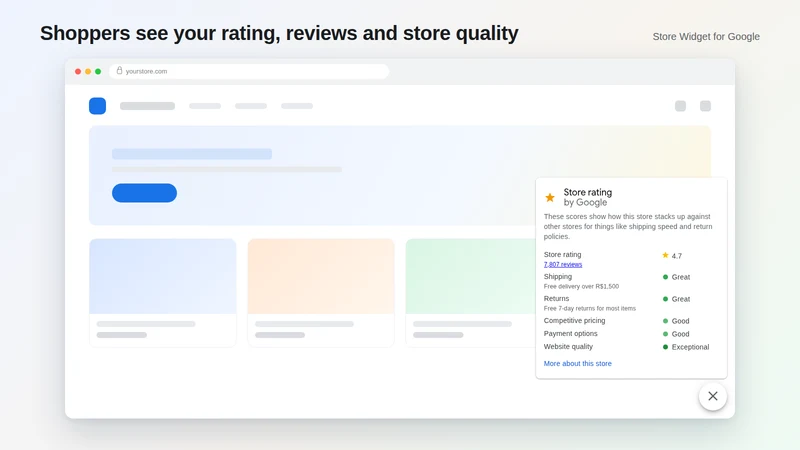The height and width of the screenshot is (450, 800).
Task: Click the 'Great' score next to Shipping
Action: tap(681, 277)
